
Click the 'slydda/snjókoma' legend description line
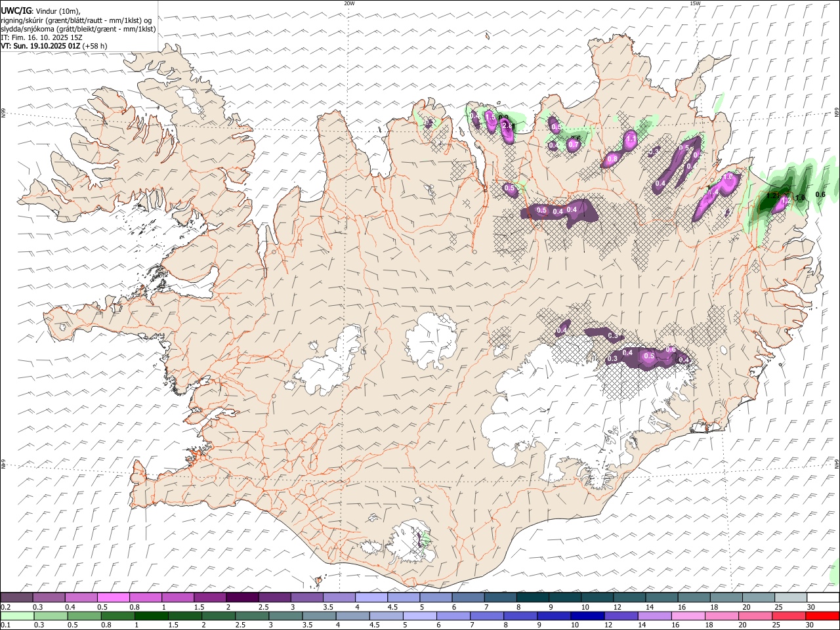tap(78, 29)
